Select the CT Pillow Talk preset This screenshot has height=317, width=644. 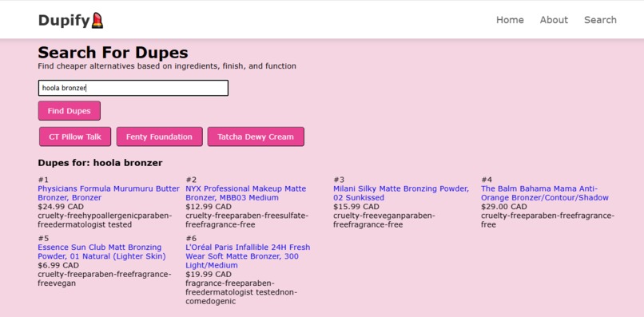(75, 137)
